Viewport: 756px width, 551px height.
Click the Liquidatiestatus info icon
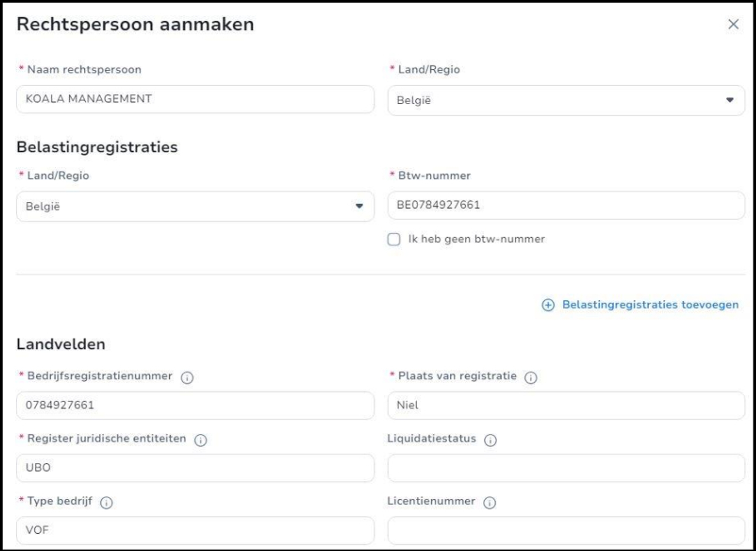[x=490, y=441]
